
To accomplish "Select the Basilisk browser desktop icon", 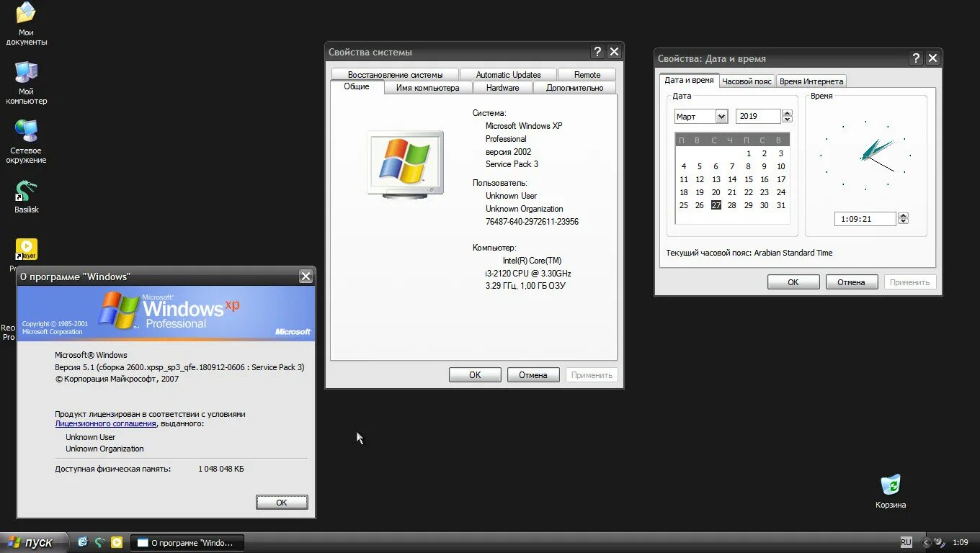I will click(26, 196).
